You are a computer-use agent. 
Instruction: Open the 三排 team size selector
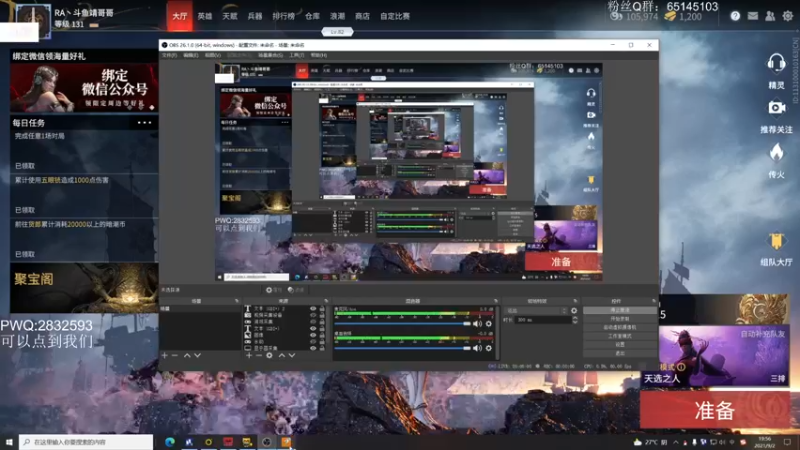pyautogui.click(x=778, y=379)
